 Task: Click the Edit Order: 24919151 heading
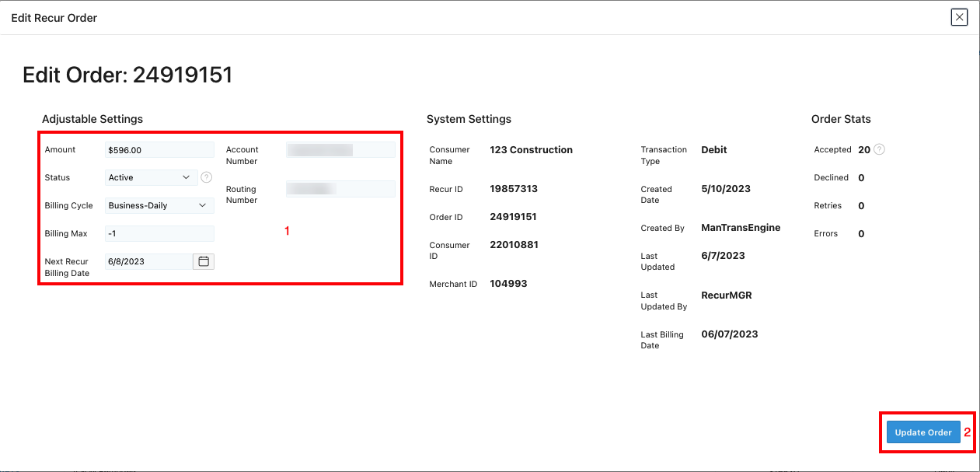pyautogui.click(x=127, y=75)
